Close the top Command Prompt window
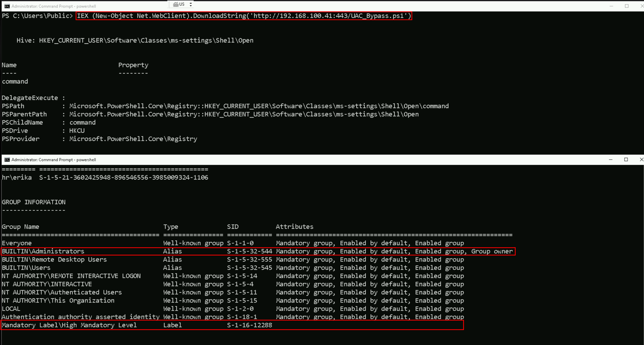 coord(641,6)
